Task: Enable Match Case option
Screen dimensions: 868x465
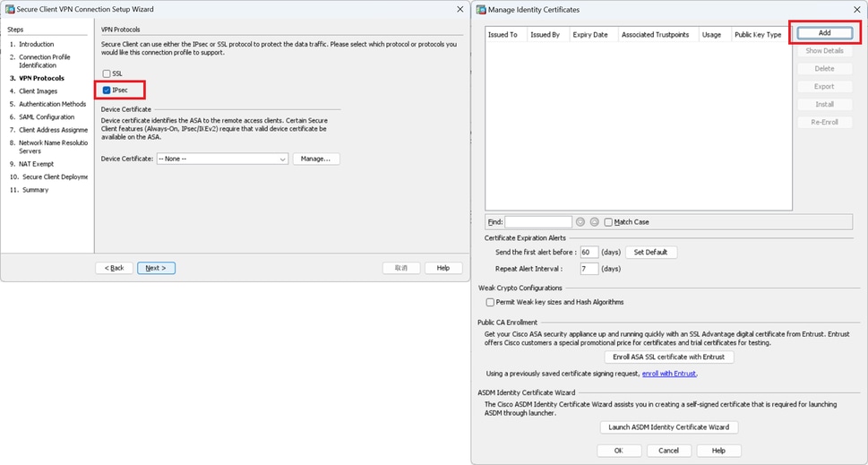Action: [x=608, y=222]
